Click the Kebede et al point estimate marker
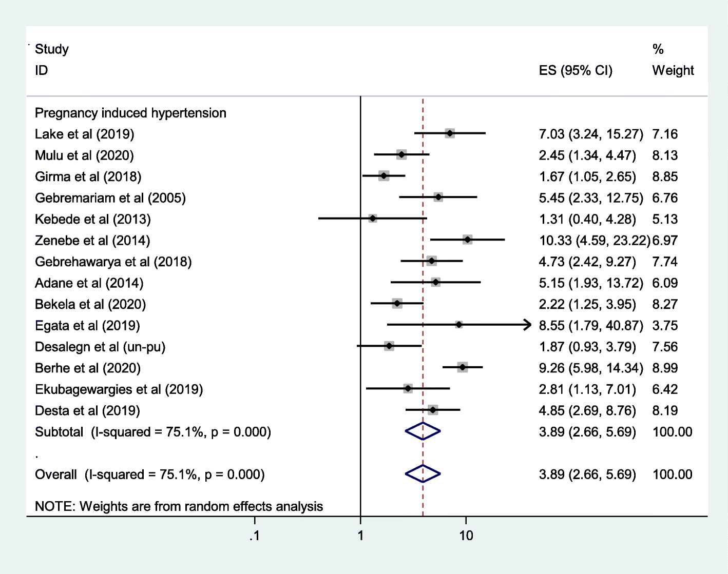 tap(373, 219)
